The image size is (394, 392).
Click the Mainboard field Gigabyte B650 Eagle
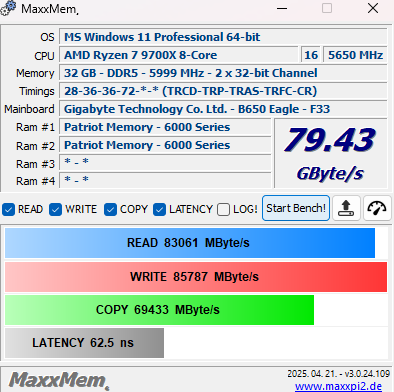pyautogui.click(x=223, y=109)
